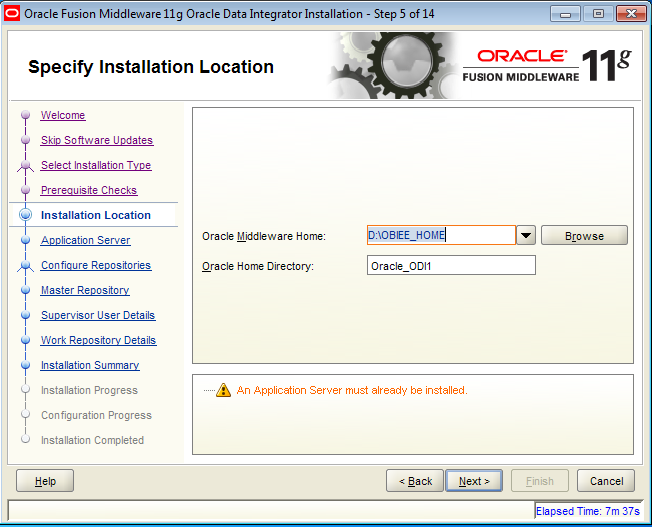Click the warning triangle icon in message panel
This screenshot has width=652, height=527.
[223, 390]
